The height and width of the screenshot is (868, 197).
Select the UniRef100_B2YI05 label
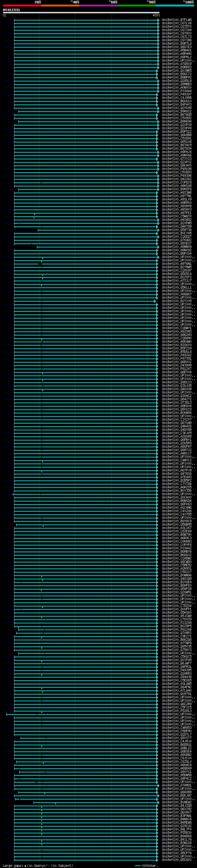[x=177, y=301]
